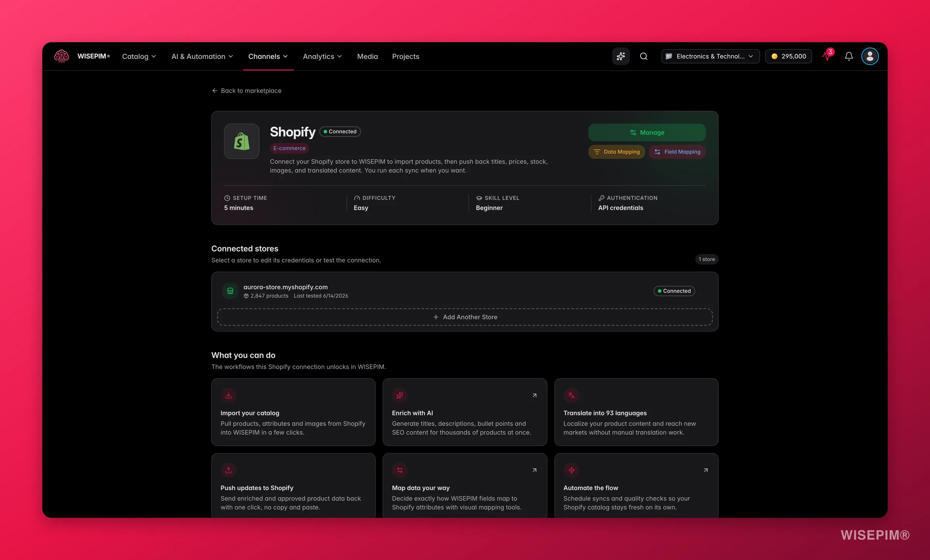Expand the AI & Automation menu

202,56
